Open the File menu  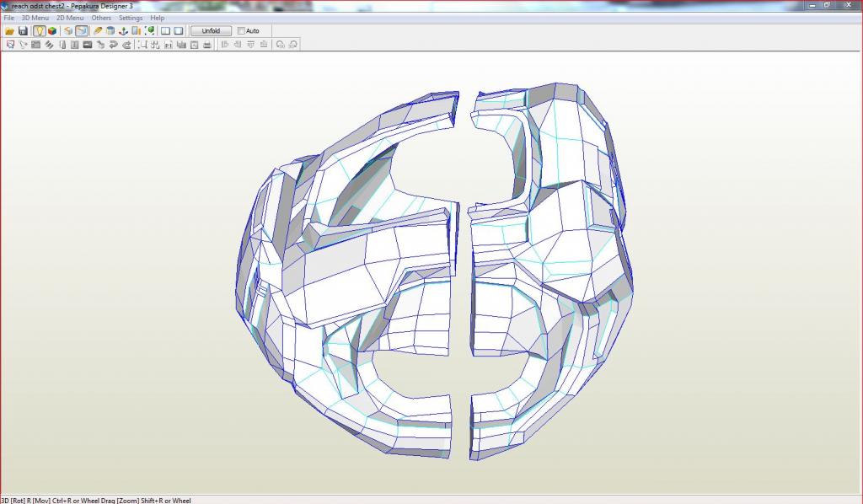(8, 18)
